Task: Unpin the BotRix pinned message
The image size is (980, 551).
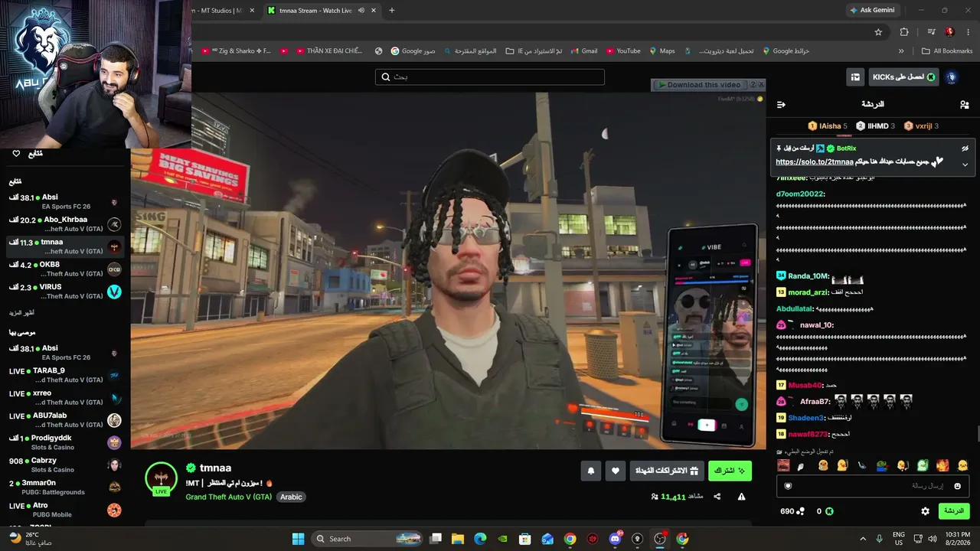Action: tap(965, 148)
